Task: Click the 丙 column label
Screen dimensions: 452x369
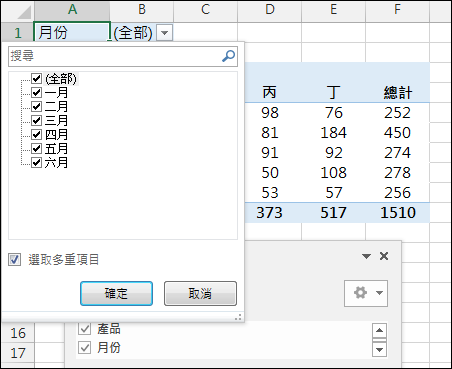Action: pyautogui.click(x=269, y=92)
